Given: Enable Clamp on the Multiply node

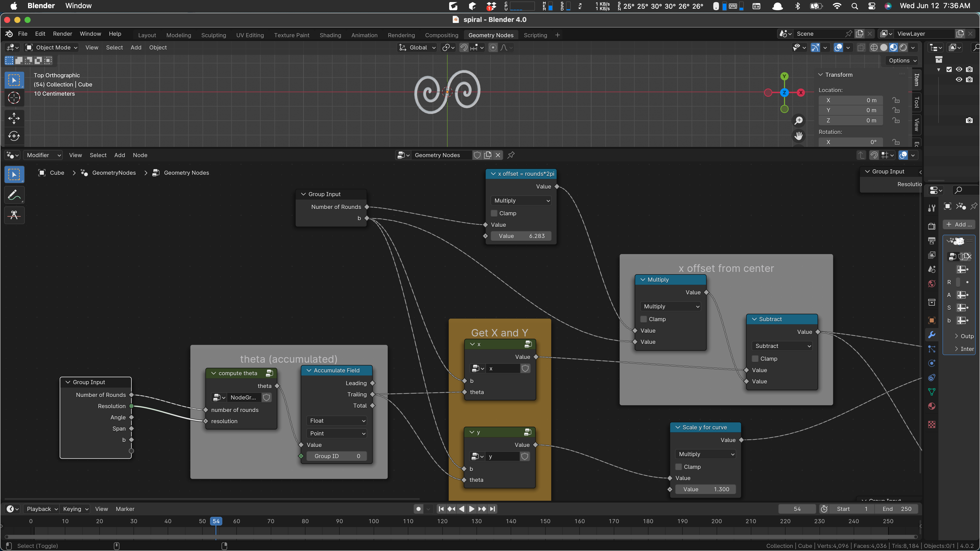Looking at the screenshot, I should click(x=644, y=319).
